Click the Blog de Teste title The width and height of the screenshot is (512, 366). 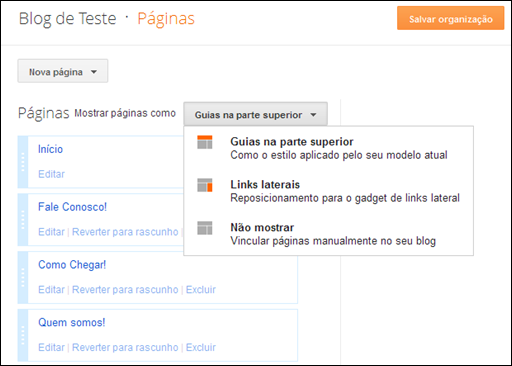(67, 19)
